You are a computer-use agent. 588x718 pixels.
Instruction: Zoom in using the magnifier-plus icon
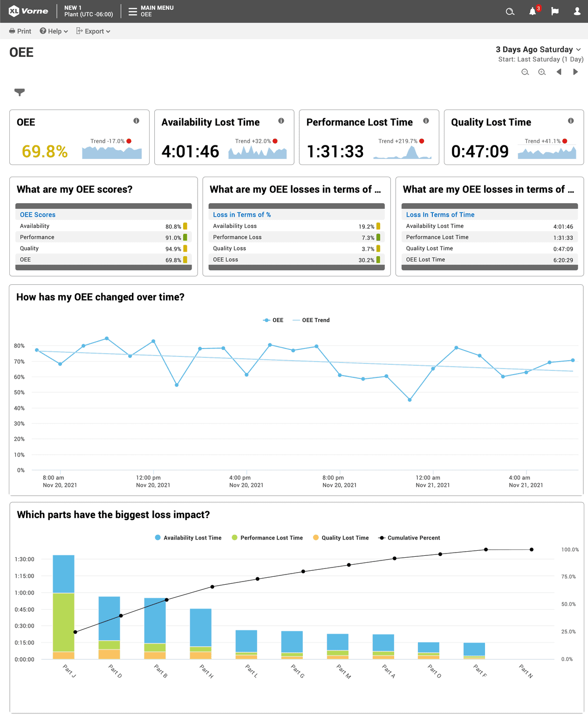click(542, 72)
